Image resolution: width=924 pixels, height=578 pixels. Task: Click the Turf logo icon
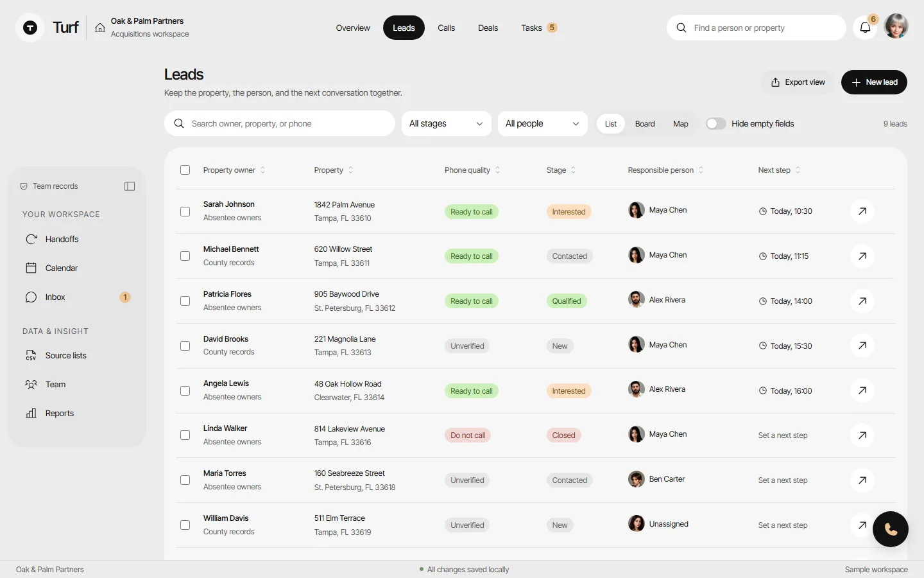point(30,28)
